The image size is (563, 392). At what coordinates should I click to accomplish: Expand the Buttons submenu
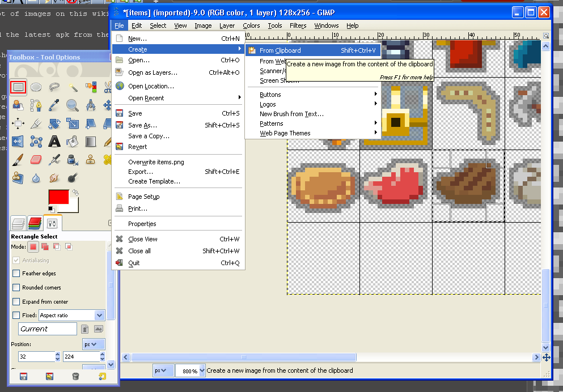tap(312, 95)
